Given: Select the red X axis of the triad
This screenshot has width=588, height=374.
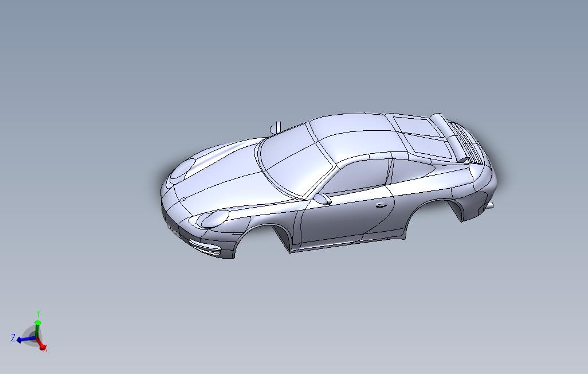Looking at the screenshot, I should [41, 344].
